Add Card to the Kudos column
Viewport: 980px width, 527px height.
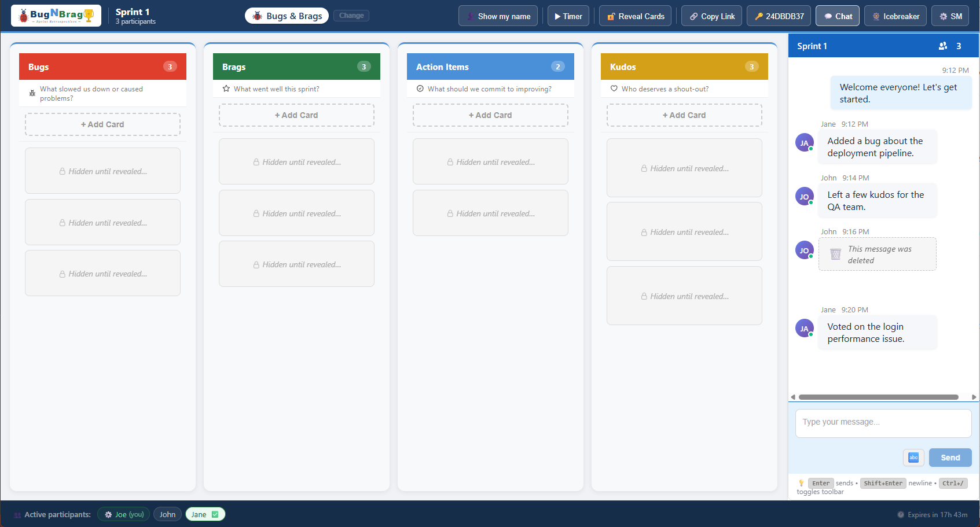click(x=684, y=115)
